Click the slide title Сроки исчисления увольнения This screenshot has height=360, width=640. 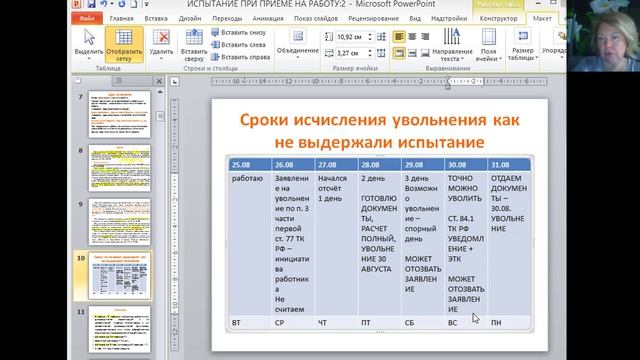380,131
